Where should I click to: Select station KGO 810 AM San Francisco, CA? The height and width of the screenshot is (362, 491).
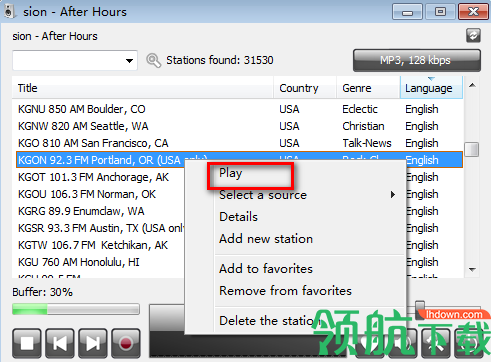[x=93, y=143]
